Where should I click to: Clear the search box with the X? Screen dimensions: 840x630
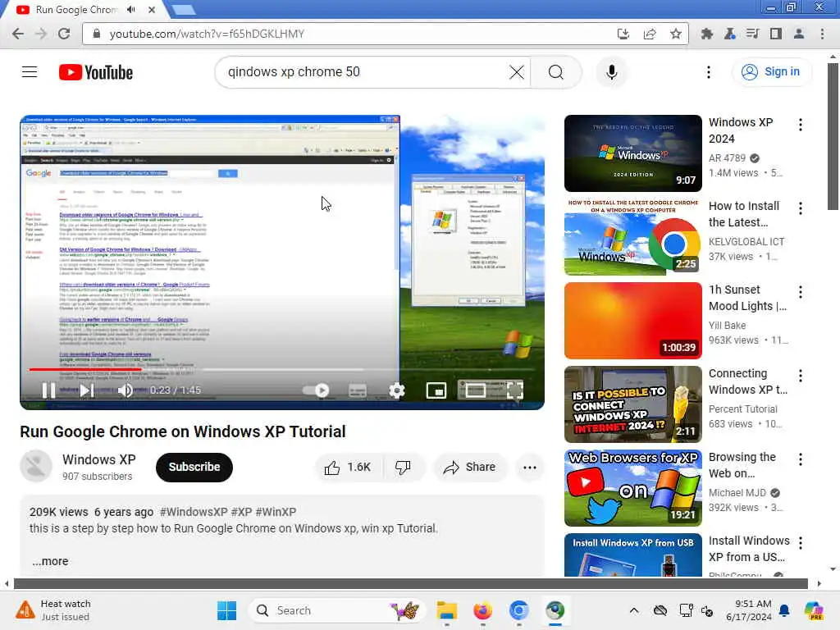tap(517, 72)
